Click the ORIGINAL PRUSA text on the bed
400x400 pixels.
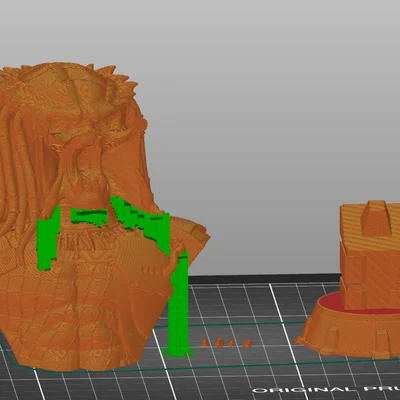click(x=325, y=390)
